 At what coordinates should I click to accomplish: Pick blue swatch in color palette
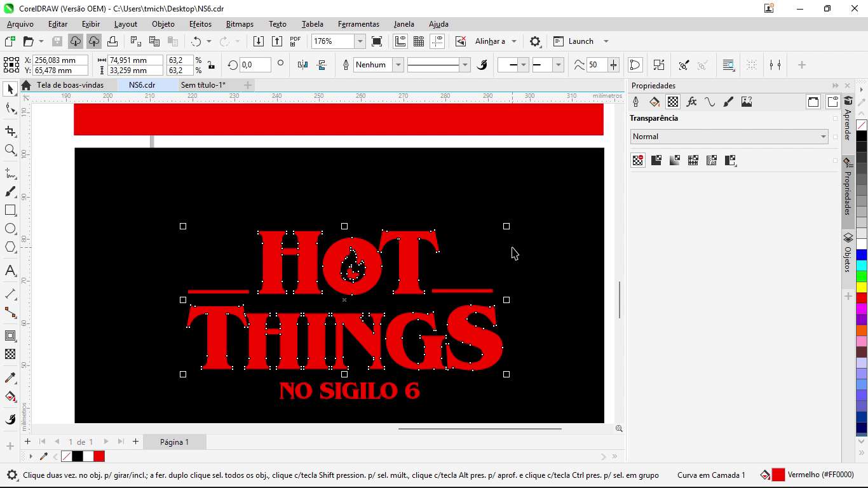[862, 254]
